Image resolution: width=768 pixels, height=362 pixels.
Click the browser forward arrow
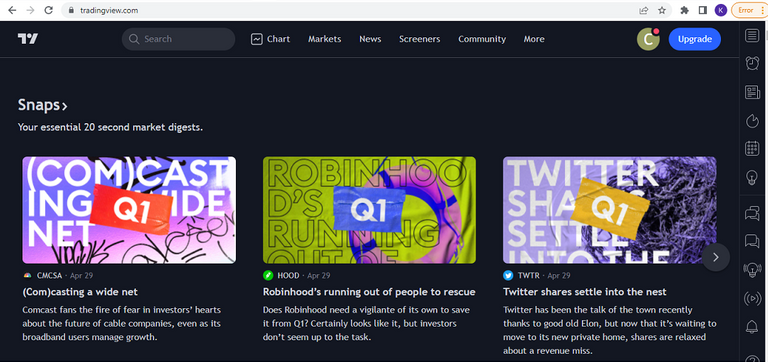pos(30,10)
